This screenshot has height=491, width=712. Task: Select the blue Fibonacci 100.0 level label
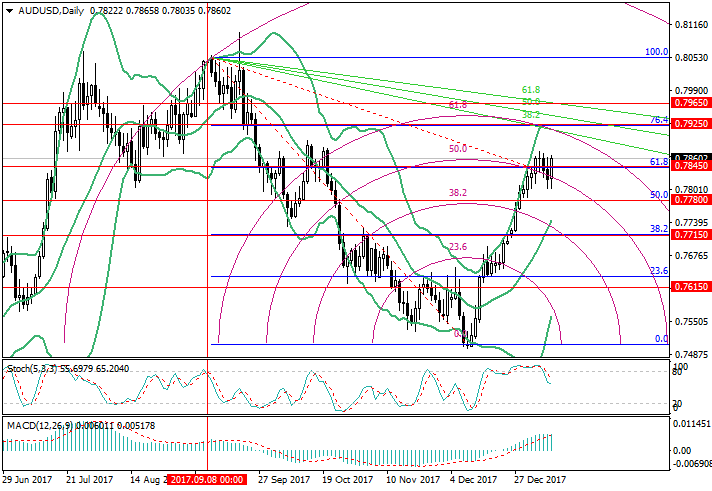(x=657, y=52)
